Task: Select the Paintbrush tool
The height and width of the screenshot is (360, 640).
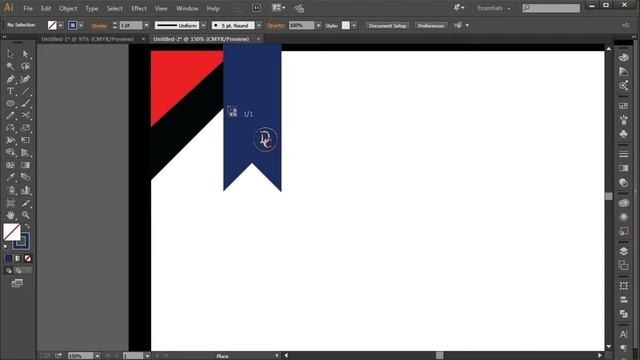Action: (x=25, y=103)
